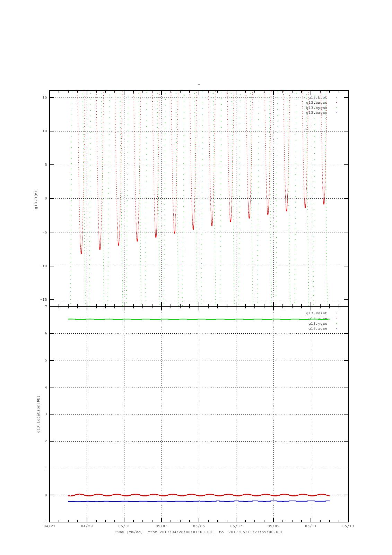Click the 3 tick on location axis

46,414
